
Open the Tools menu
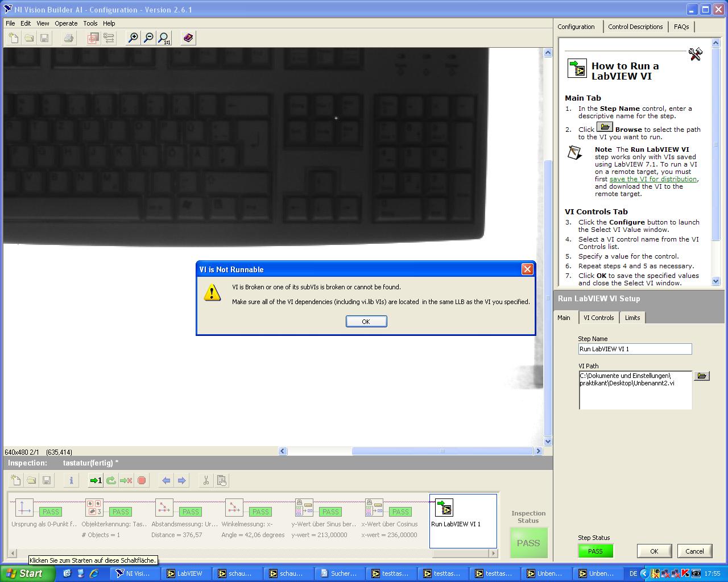point(90,23)
